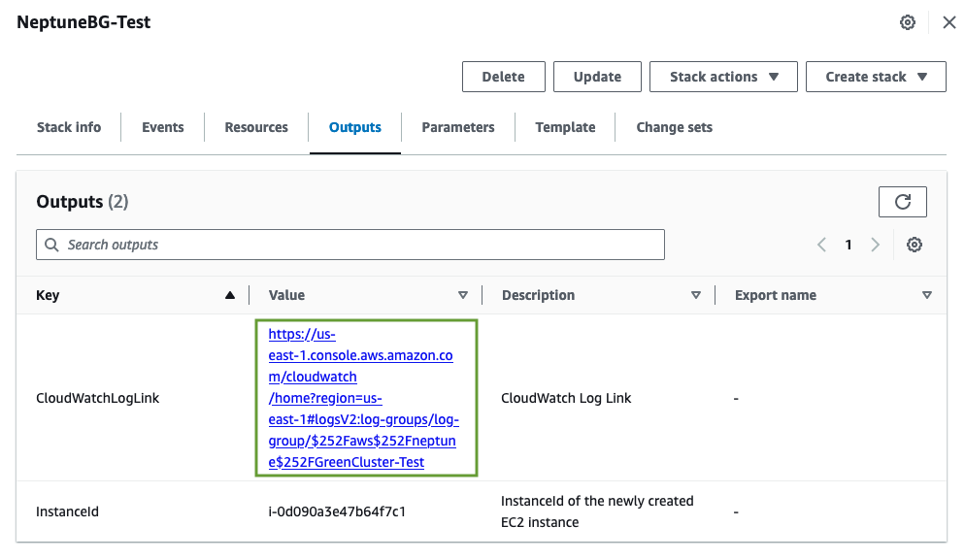This screenshot has height=560, width=965.
Task: Switch to the Events tab
Action: pyautogui.click(x=162, y=127)
